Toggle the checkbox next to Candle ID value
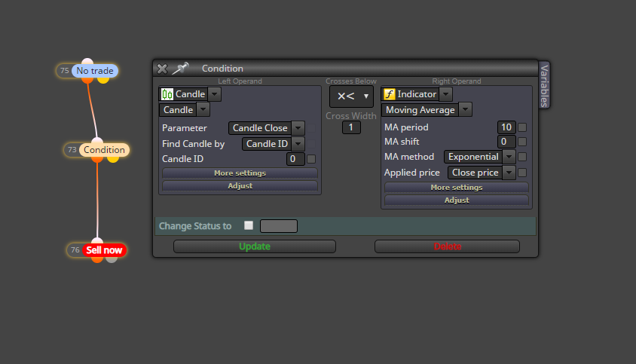The width and height of the screenshot is (636, 364). tap(311, 159)
